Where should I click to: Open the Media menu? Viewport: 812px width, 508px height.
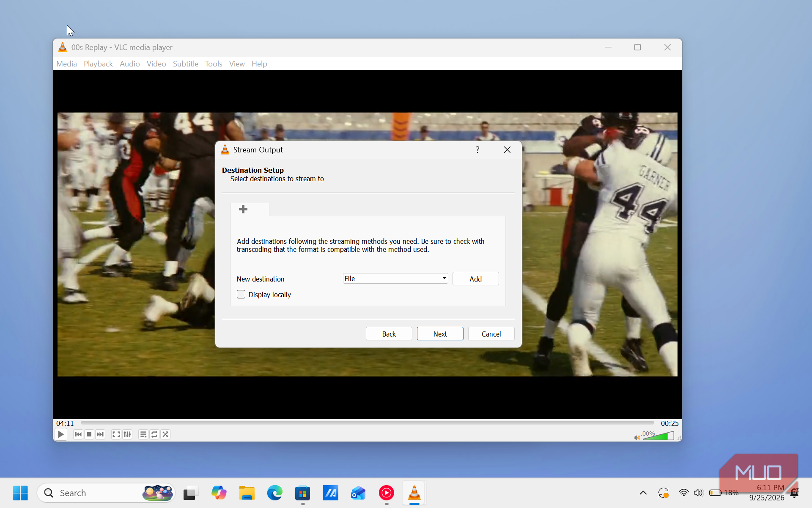(67, 64)
